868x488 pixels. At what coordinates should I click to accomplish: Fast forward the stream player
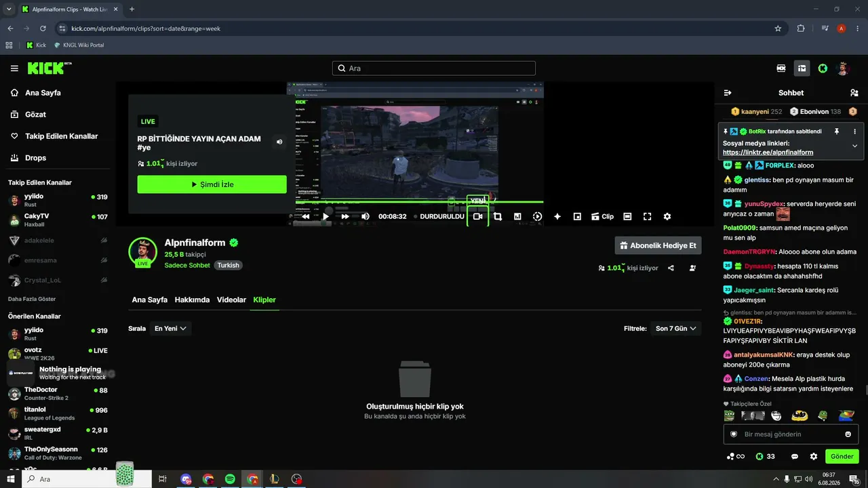click(345, 216)
